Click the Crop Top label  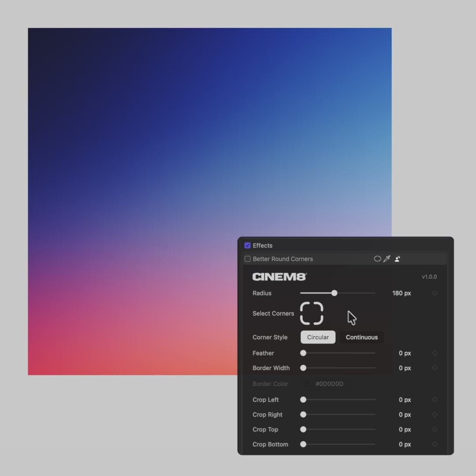point(265,429)
